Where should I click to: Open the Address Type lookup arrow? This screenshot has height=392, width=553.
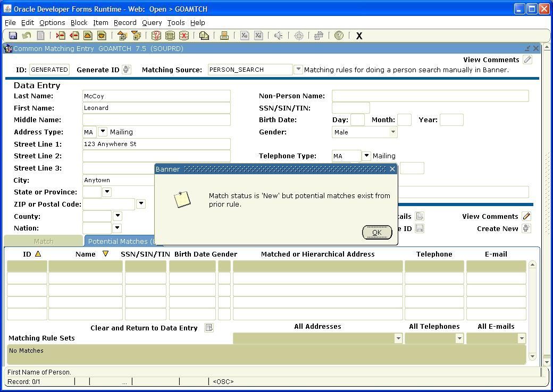tap(102, 132)
